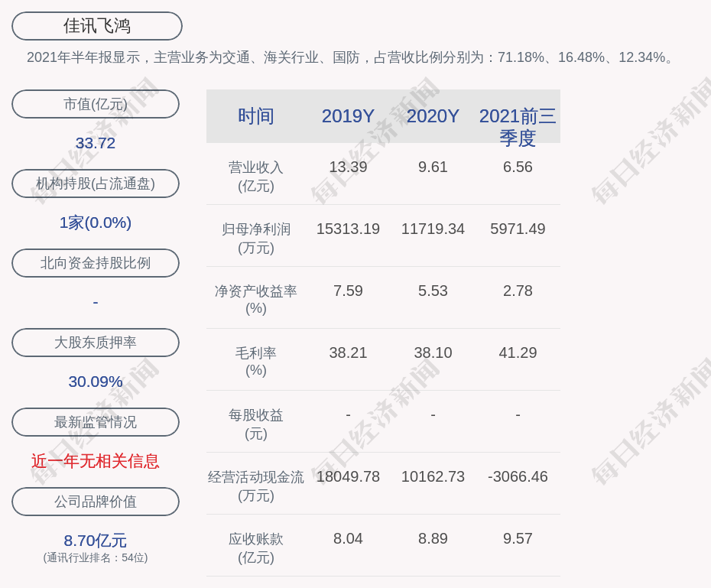Screen dimensions: 711x588
Task: Click the 机构持股(占流通盘) label
Action: click(96, 184)
